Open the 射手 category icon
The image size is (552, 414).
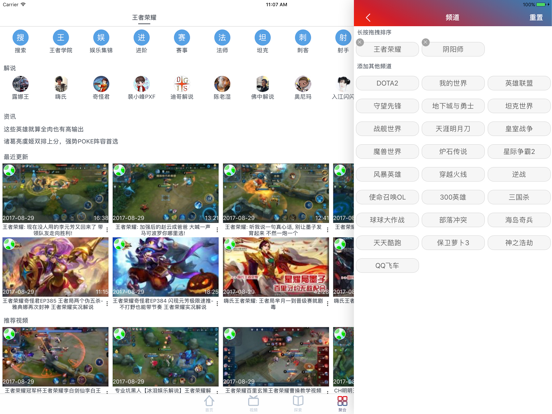343,38
